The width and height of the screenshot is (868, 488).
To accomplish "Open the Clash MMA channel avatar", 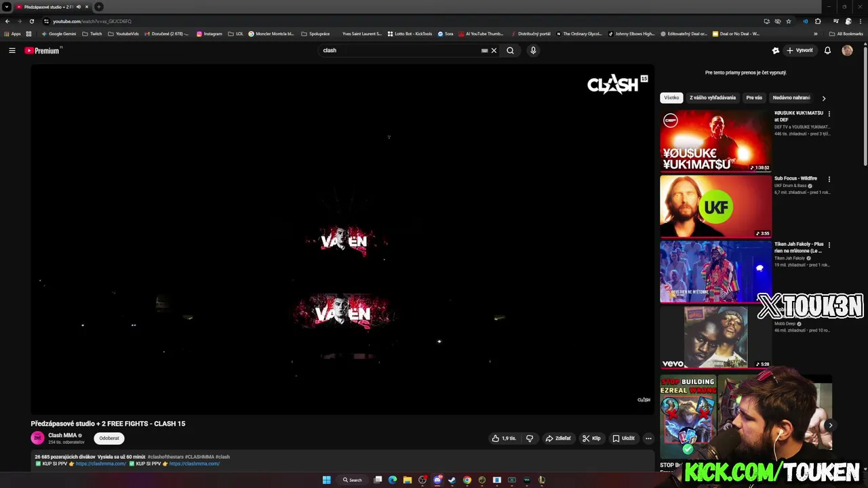I will pyautogui.click(x=37, y=438).
